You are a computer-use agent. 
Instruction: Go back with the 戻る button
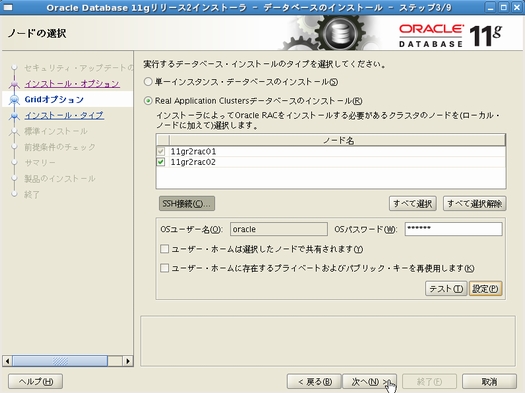pos(314,382)
